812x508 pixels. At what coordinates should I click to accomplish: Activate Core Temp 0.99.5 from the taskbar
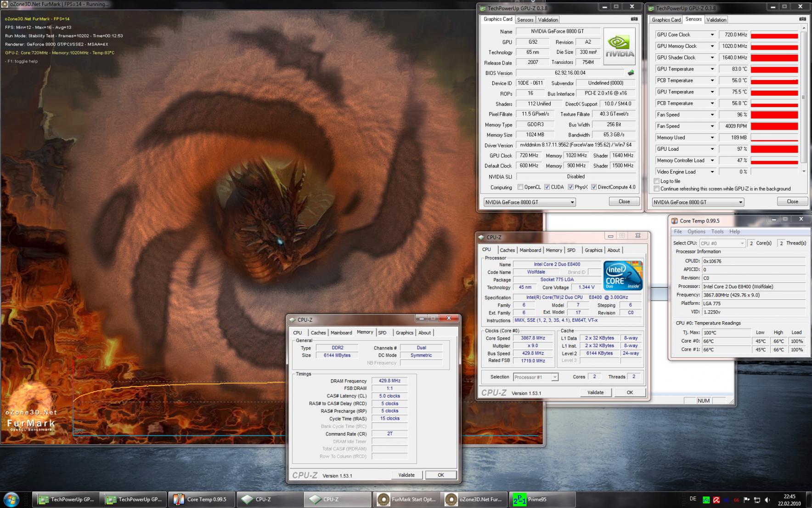click(202, 499)
